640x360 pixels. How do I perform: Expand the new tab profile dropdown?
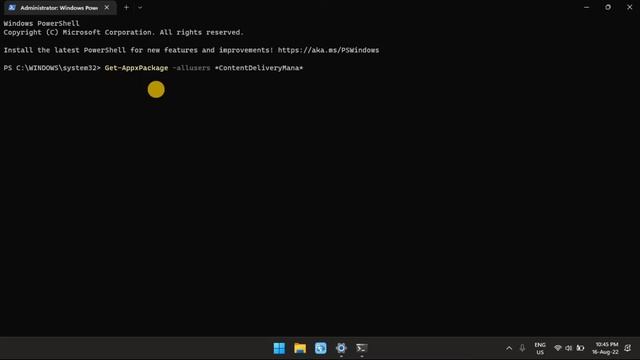point(140,7)
